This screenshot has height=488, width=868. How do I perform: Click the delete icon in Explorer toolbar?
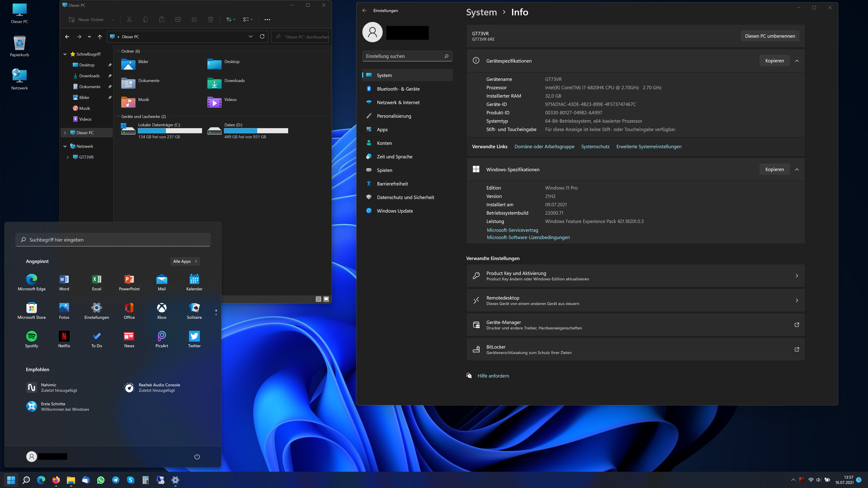pos(211,19)
